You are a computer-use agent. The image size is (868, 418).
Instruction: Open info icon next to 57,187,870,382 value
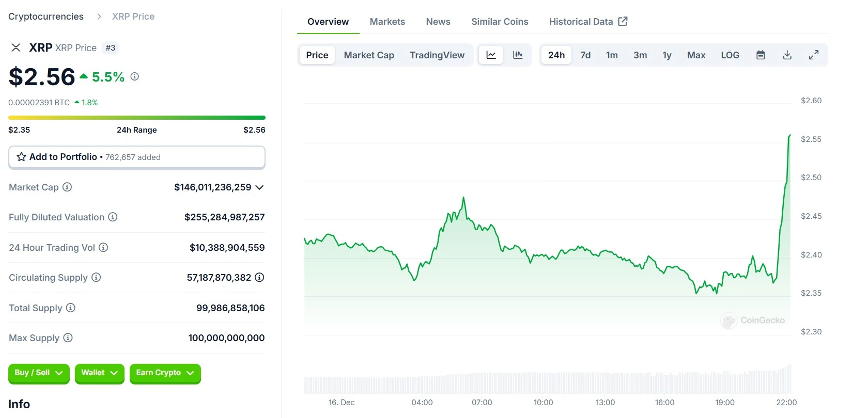[x=259, y=277]
